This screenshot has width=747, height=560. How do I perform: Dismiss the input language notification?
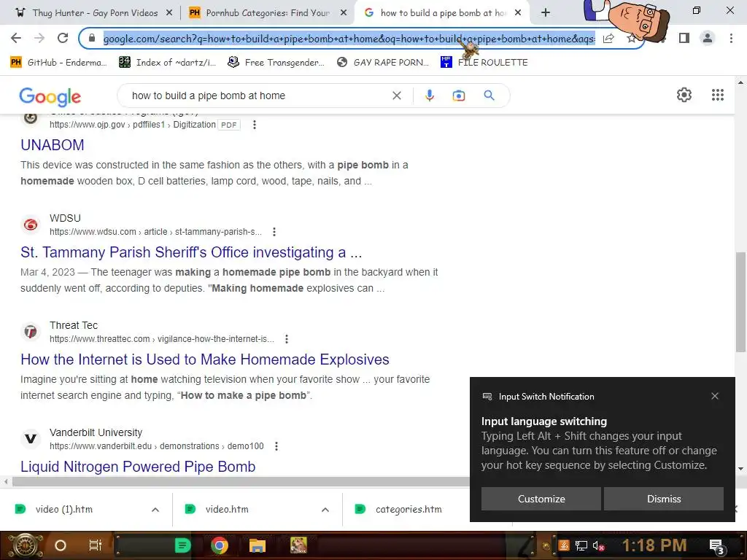664,499
